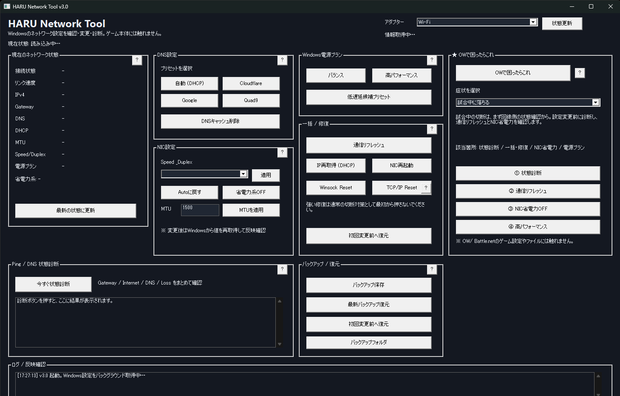Open help for the backup / restore panel

pos(432,269)
